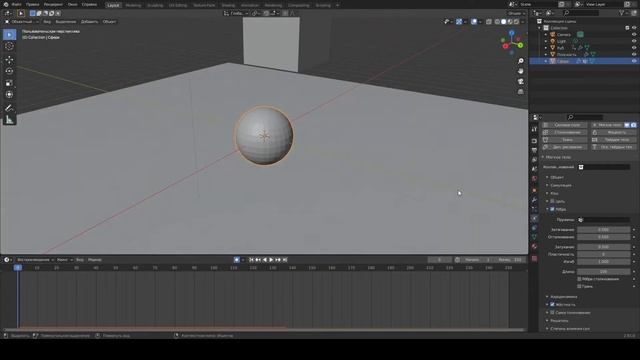Hide the Camera object with its eye icon
This screenshot has height=360, width=640.
coord(634,35)
